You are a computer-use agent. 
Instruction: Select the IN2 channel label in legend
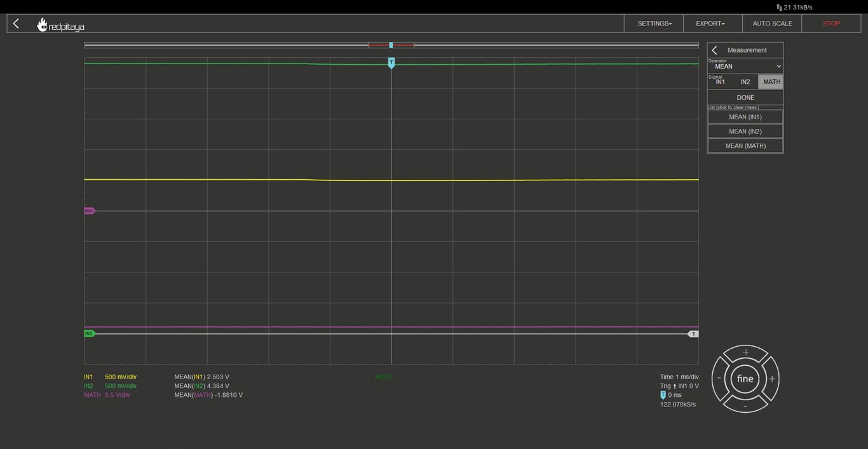point(88,386)
